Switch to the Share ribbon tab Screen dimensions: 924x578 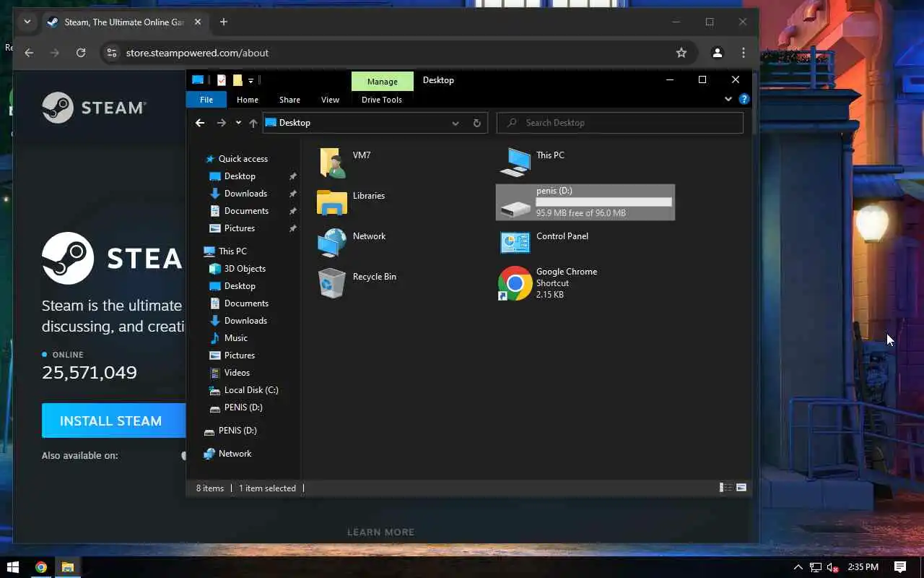(289, 100)
